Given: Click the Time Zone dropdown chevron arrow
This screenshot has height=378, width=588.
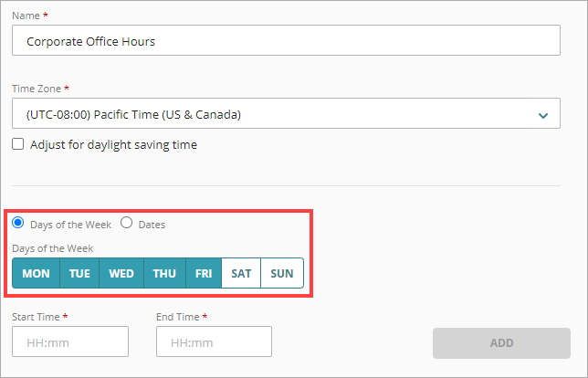Looking at the screenshot, I should click(543, 115).
